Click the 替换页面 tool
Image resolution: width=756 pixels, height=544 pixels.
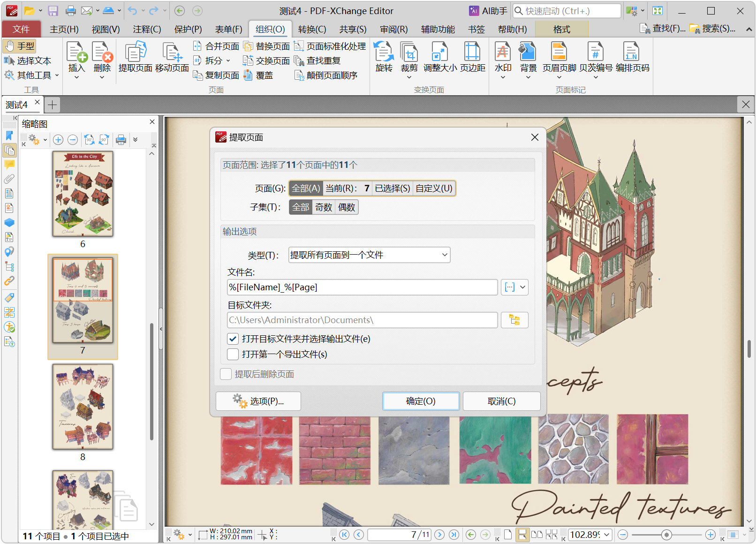(267, 46)
